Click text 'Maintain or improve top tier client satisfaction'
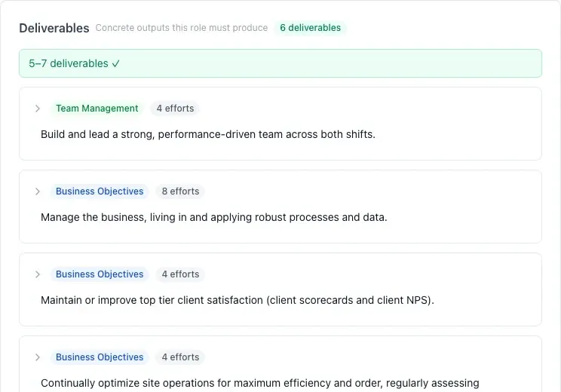 tap(152, 301)
